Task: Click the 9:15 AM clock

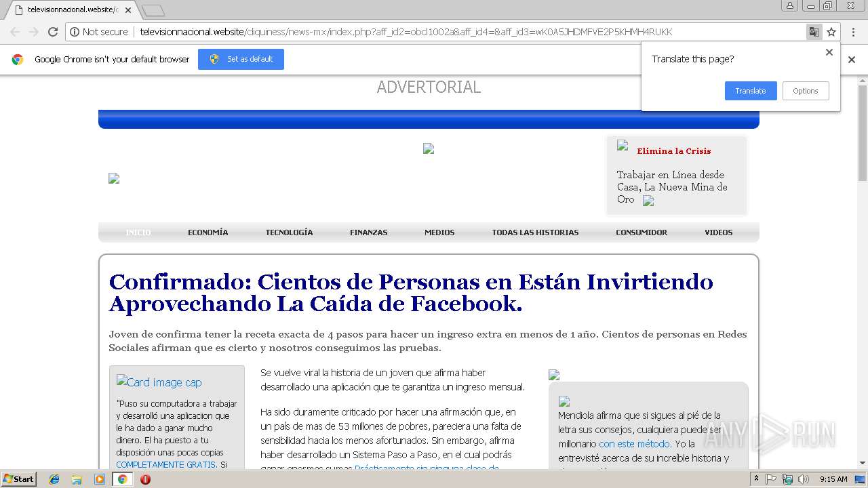Action: [833, 479]
